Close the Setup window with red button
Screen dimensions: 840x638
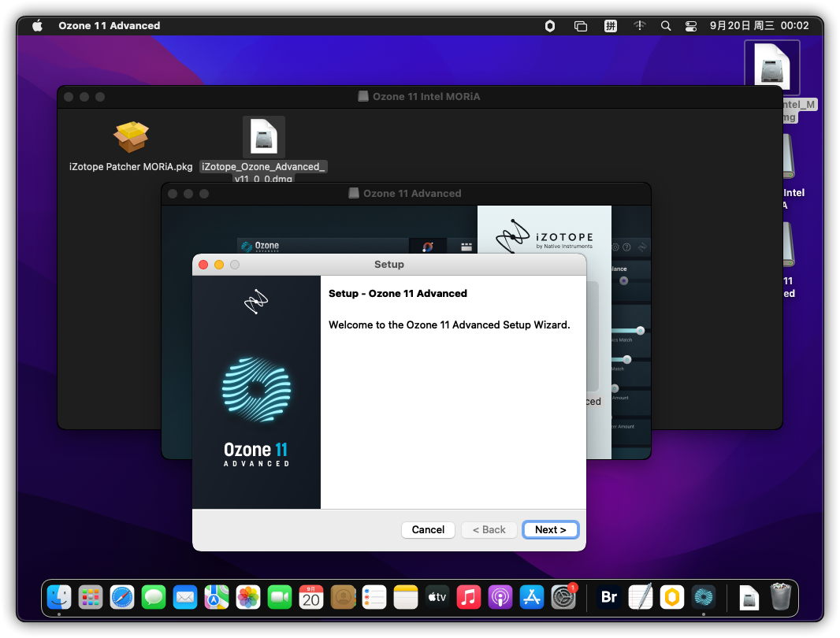click(x=203, y=265)
